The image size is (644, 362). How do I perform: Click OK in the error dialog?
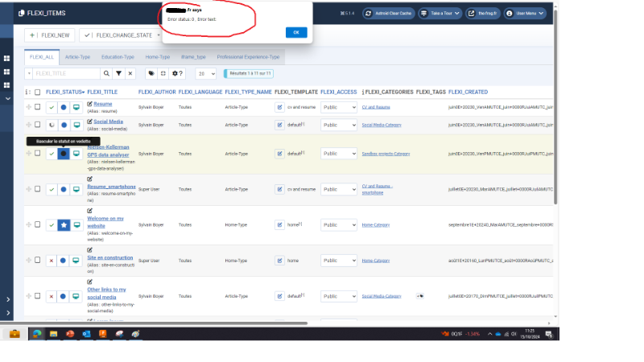[295, 32]
